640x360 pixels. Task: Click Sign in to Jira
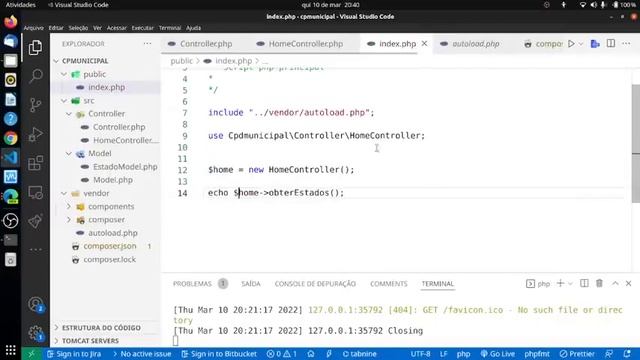coord(74,354)
